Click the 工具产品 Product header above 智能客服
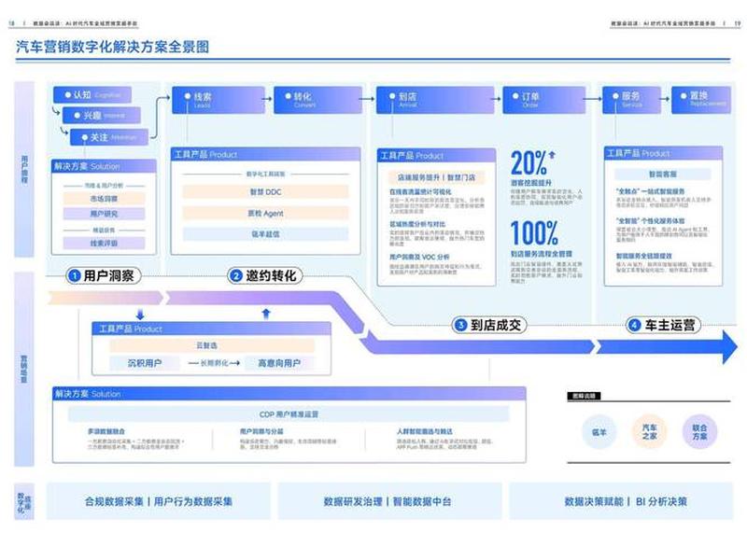Viewport: 747px width, 560px height. pos(663,153)
